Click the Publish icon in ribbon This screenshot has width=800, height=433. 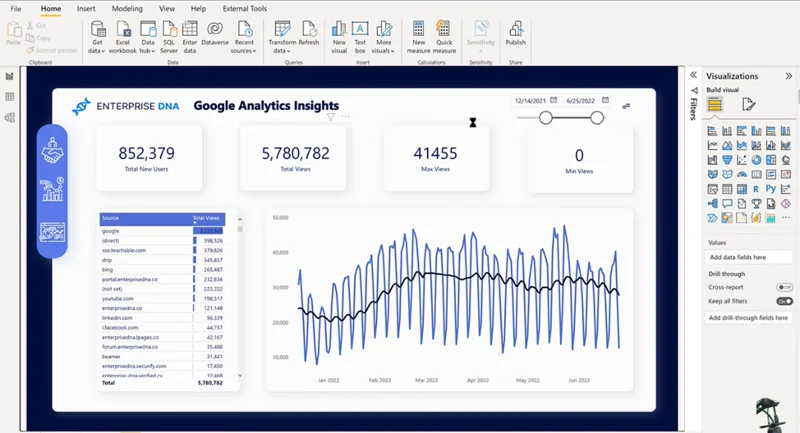click(x=515, y=34)
